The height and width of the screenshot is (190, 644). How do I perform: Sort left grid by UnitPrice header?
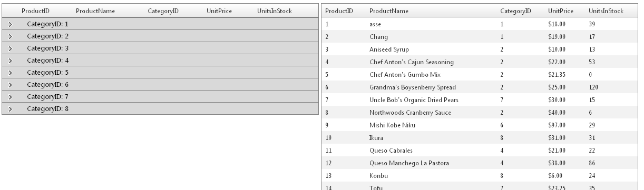219,11
